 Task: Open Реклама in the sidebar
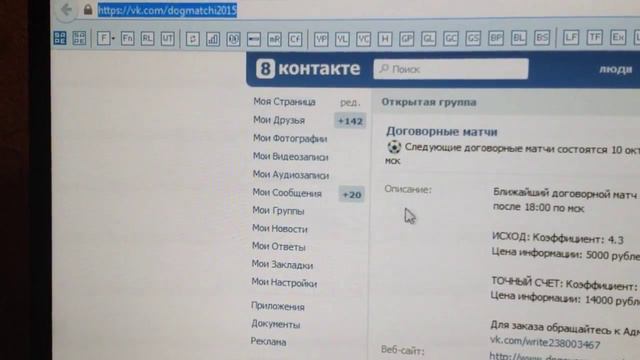coord(268,342)
